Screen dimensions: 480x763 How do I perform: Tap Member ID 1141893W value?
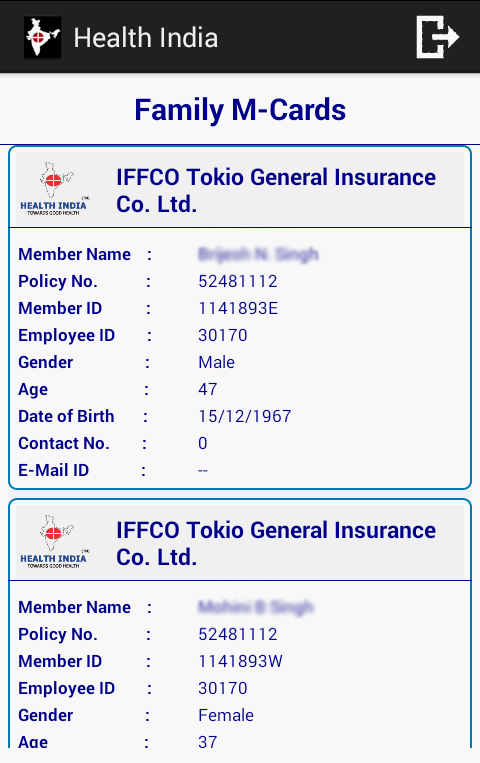point(240,661)
